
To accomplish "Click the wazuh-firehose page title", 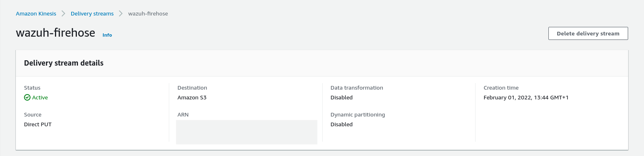I will point(55,33).
